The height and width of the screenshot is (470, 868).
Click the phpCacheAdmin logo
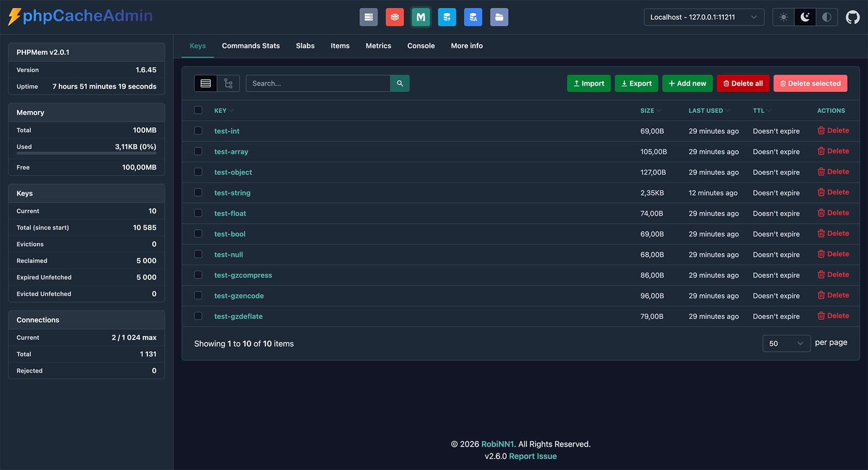coord(80,16)
